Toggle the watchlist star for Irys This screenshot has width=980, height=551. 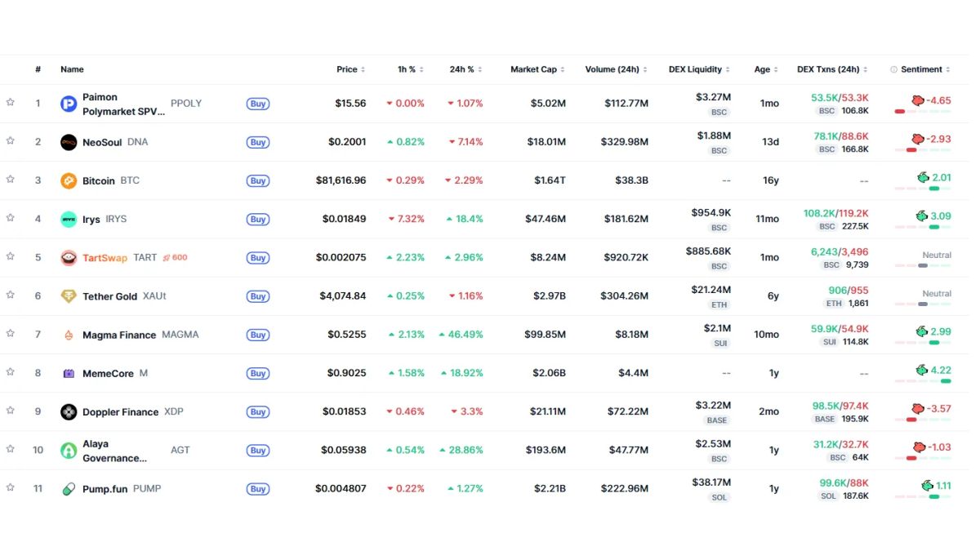[x=11, y=217]
